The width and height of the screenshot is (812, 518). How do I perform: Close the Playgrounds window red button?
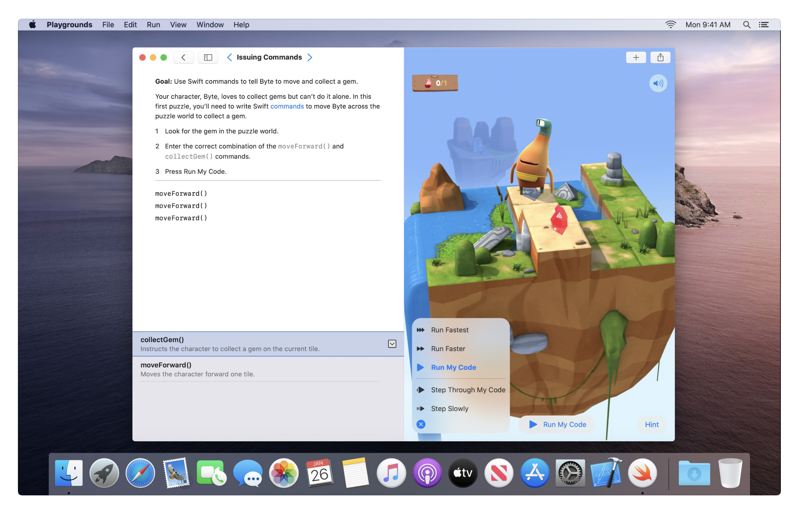coord(142,58)
